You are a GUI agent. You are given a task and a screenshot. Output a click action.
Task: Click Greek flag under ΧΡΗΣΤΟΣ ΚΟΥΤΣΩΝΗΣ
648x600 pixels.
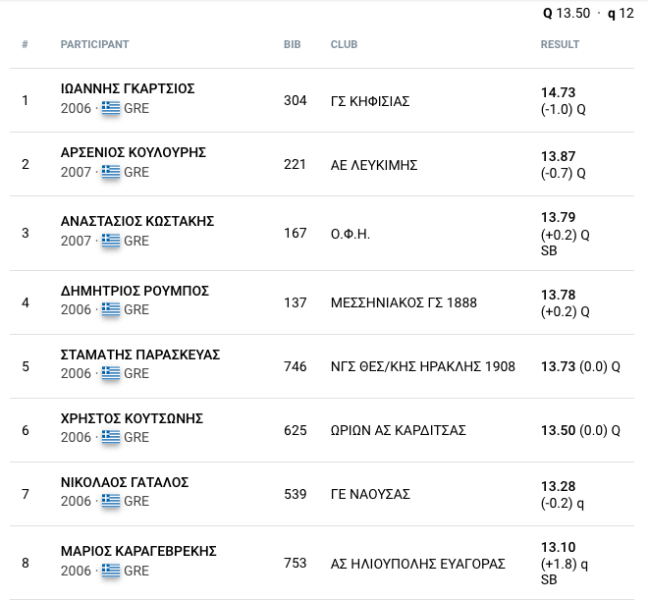[x=110, y=438]
